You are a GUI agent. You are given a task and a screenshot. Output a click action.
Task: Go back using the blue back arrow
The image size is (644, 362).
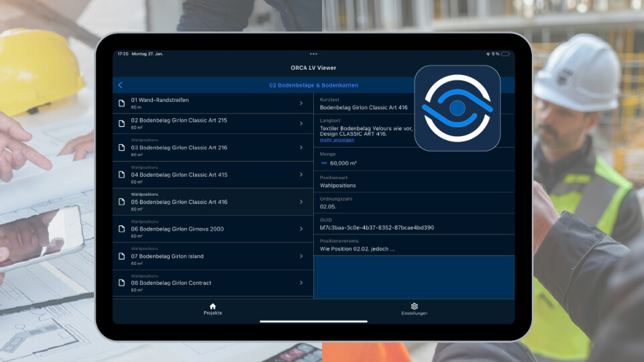tap(120, 85)
